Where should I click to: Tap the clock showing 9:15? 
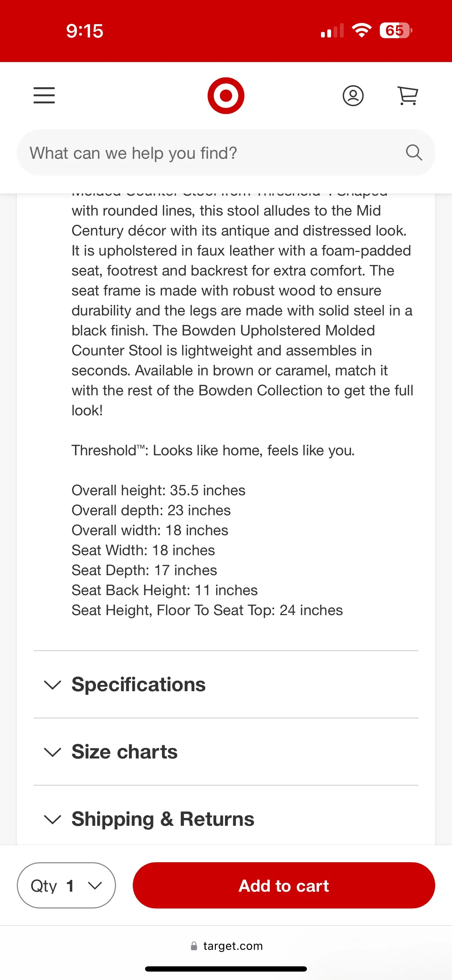point(84,30)
